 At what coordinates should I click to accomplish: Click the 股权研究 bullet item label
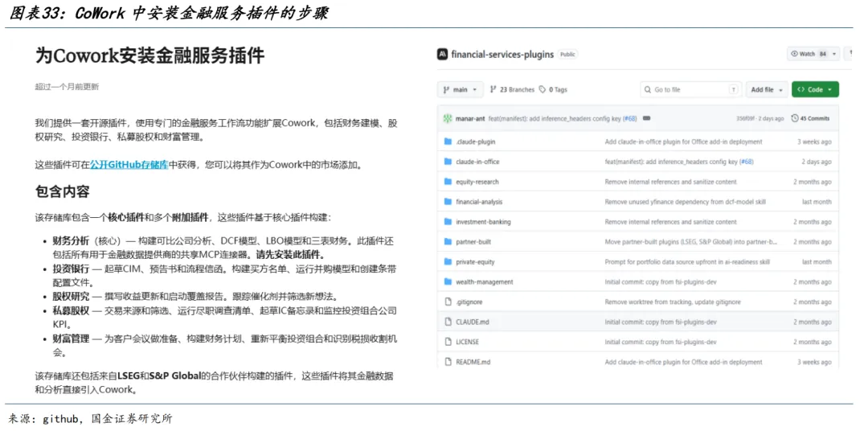[71, 296]
